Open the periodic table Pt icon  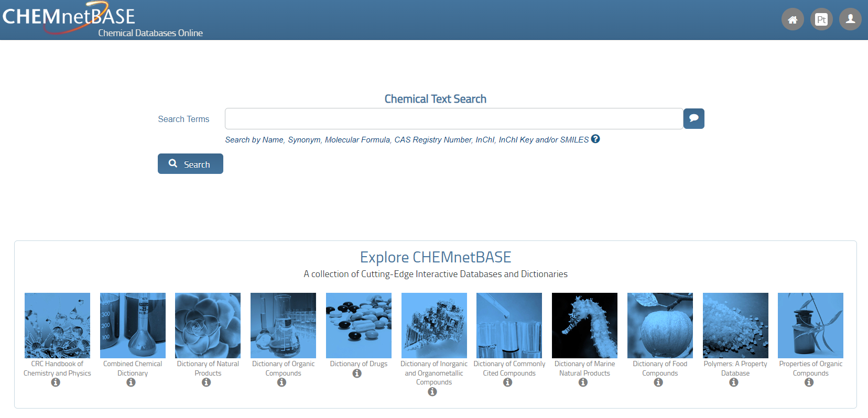821,19
